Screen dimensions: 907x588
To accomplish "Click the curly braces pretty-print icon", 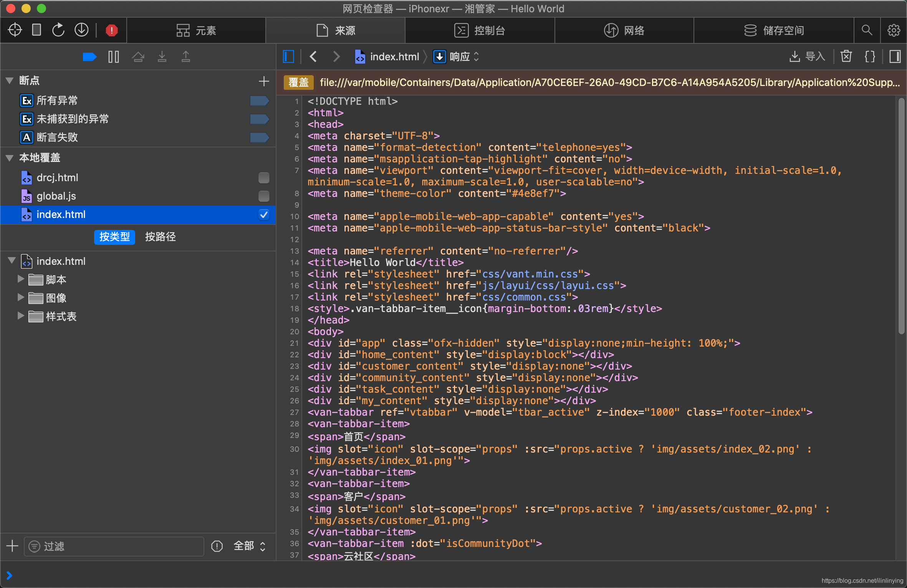I will [x=870, y=57].
